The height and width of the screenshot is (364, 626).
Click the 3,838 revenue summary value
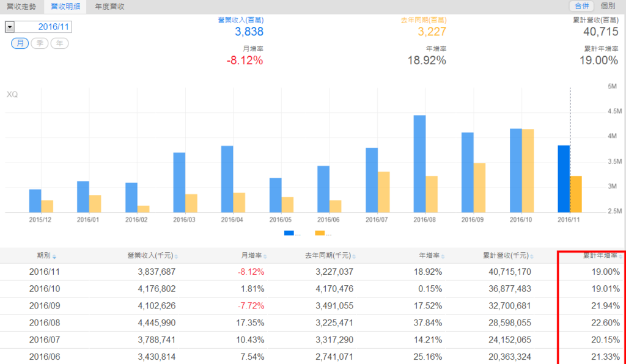(x=249, y=32)
